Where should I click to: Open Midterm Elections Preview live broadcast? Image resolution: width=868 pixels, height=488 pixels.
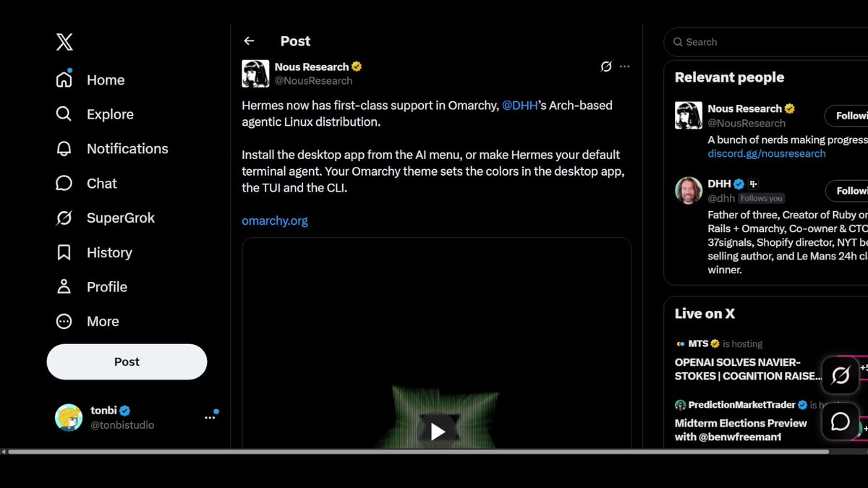coord(741,430)
